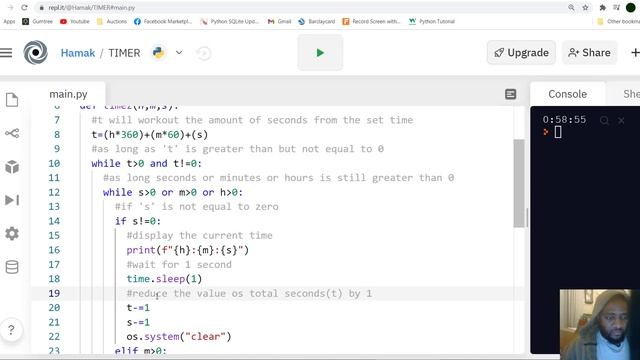Click the editor format icon
This screenshot has height=360, width=640.
(x=510, y=94)
